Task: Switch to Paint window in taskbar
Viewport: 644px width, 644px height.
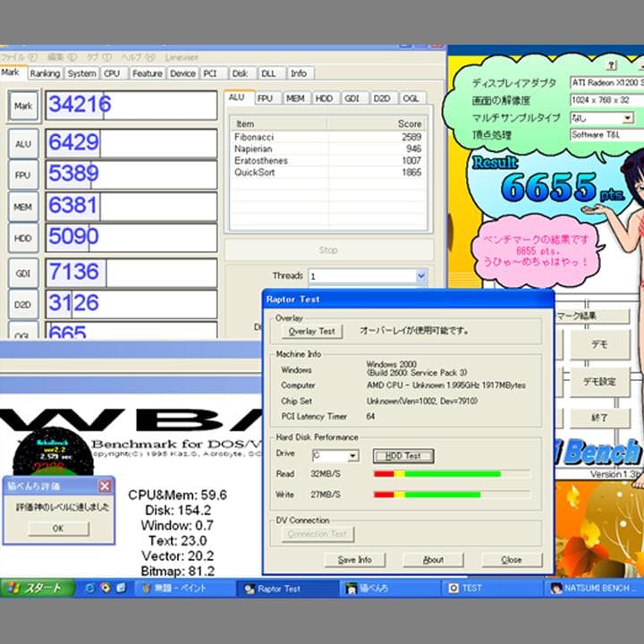Action: pos(186,589)
